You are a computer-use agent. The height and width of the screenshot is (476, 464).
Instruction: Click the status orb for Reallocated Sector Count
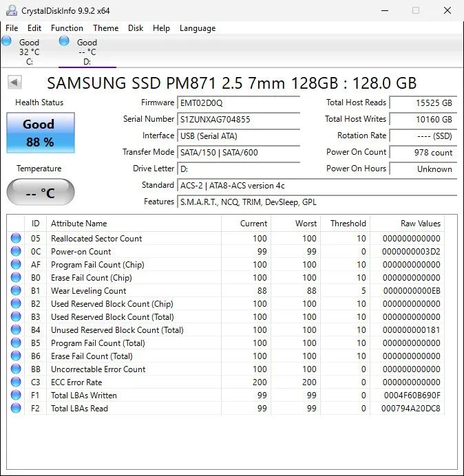point(16,238)
